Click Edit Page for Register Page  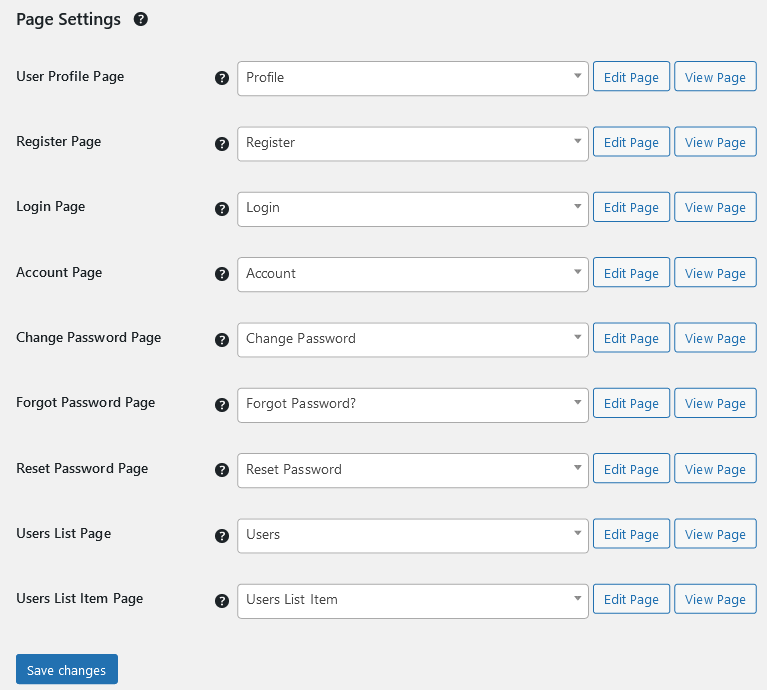[631, 141]
